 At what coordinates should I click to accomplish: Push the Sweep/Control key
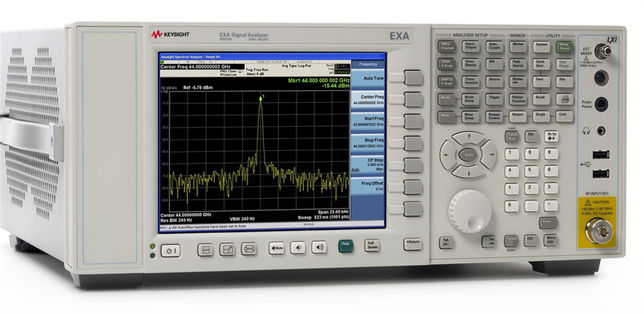494,116
